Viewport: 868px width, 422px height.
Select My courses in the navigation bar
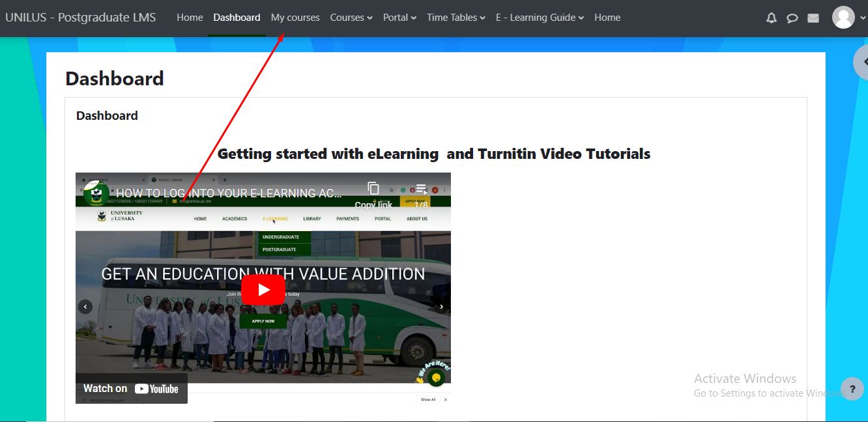[x=295, y=18]
